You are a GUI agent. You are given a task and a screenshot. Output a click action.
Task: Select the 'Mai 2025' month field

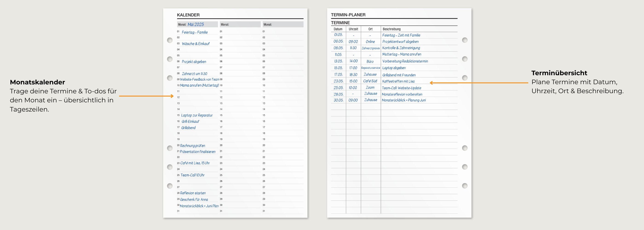196,25
